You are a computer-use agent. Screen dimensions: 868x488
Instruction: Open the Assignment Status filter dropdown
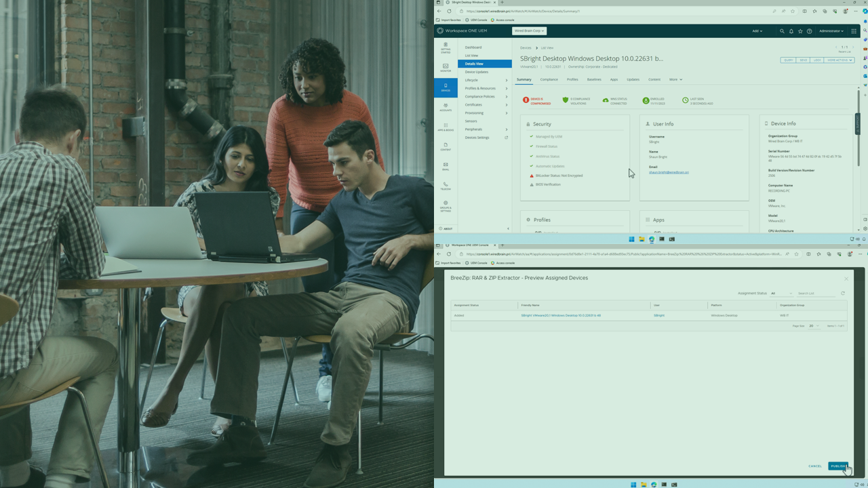(x=781, y=293)
